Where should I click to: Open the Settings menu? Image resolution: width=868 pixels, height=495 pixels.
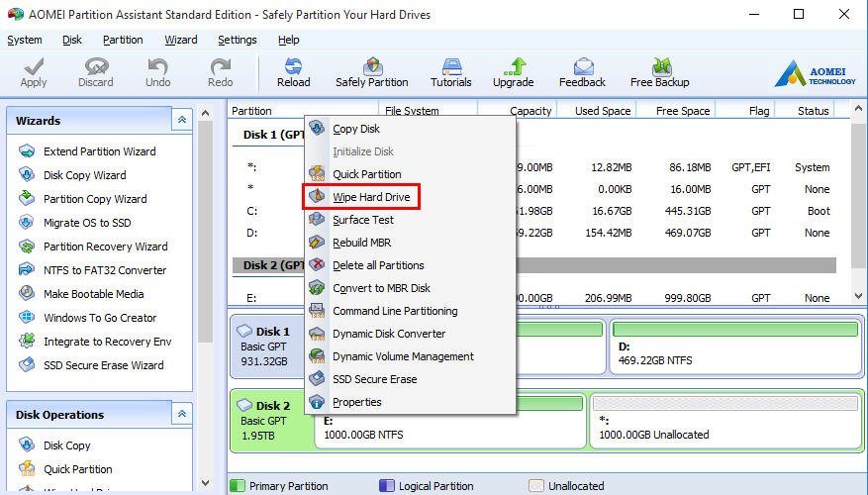click(238, 40)
